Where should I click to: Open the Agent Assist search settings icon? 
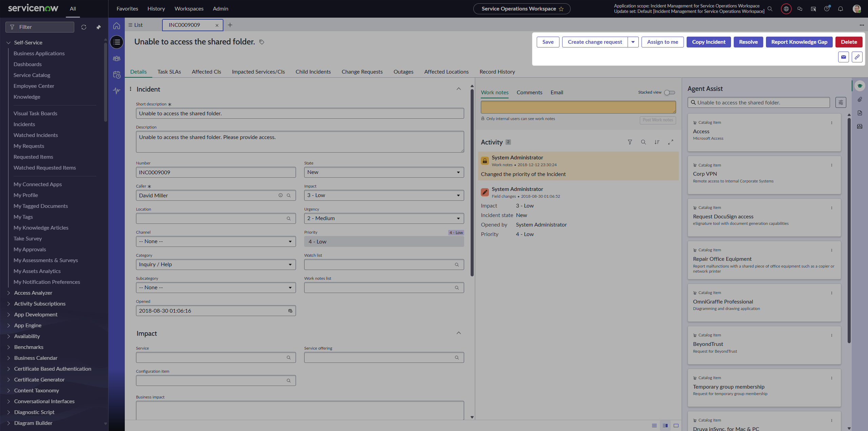pos(841,102)
